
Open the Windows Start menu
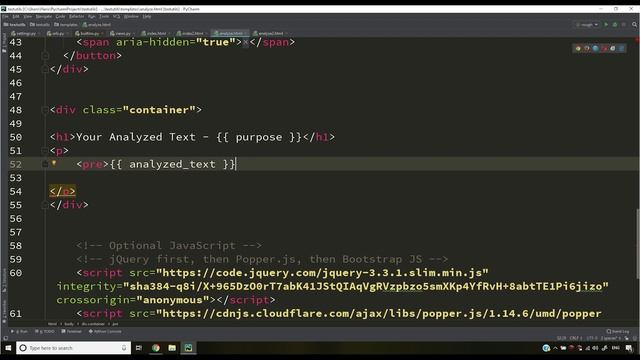pos(8,348)
